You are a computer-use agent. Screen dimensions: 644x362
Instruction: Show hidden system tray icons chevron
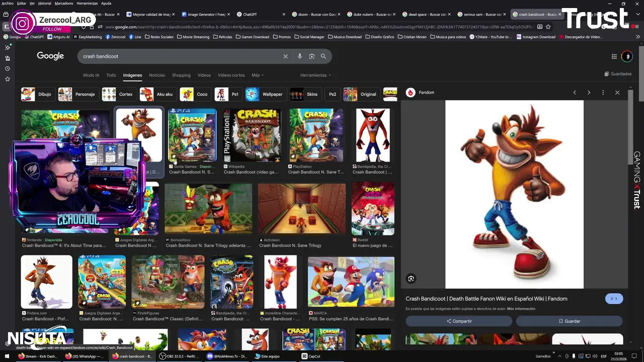click(559, 356)
